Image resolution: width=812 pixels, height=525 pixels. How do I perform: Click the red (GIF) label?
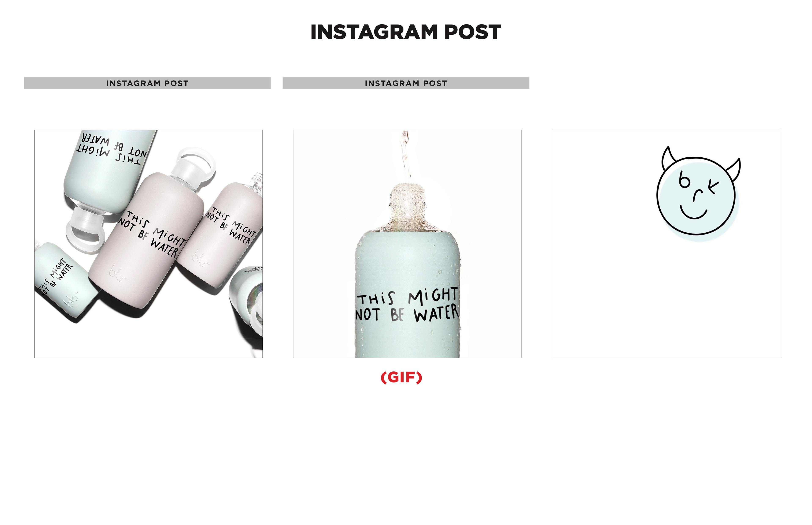click(401, 377)
